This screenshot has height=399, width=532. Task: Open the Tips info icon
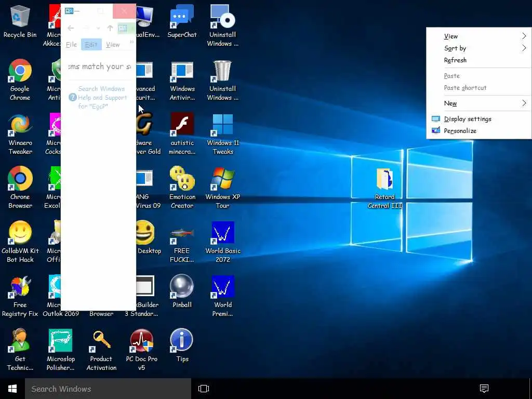click(x=182, y=345)
